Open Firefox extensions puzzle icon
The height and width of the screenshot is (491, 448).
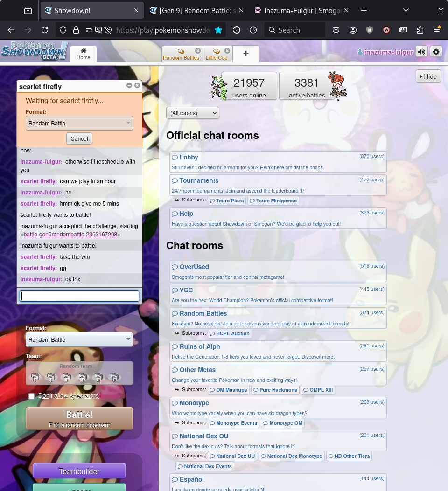tap(420, 30)
